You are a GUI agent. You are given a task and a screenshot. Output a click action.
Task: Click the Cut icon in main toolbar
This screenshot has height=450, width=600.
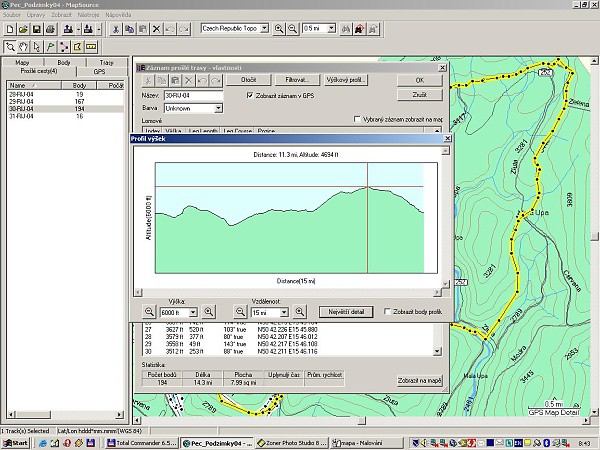pos(116,29)
